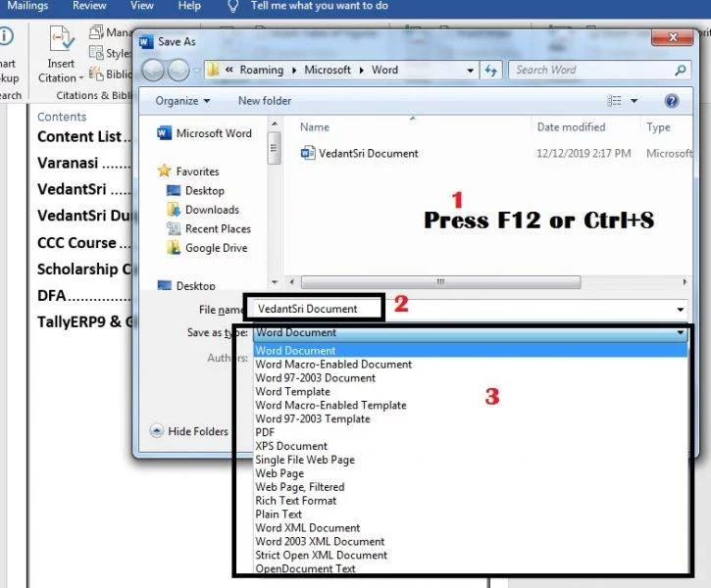The image size is (711, 588).
Task: Expand Insert Citation dropdown arrow
Action: pos(81,78)
